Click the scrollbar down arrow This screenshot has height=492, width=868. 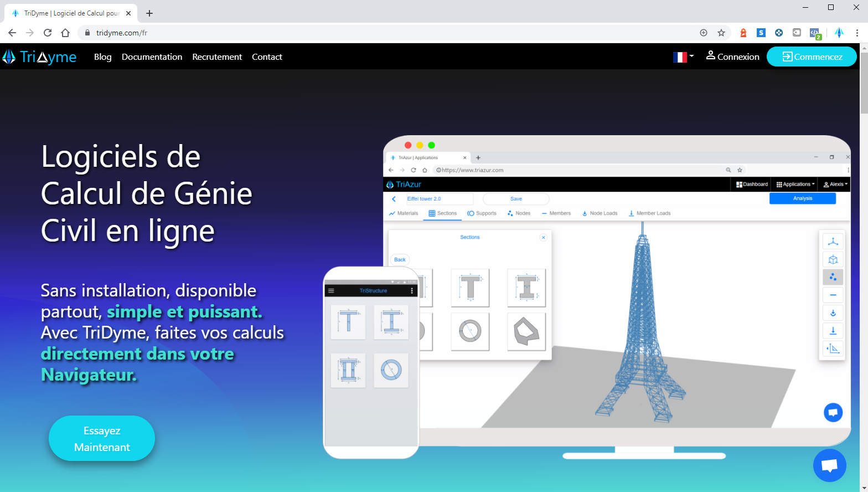tap(864, 488)
